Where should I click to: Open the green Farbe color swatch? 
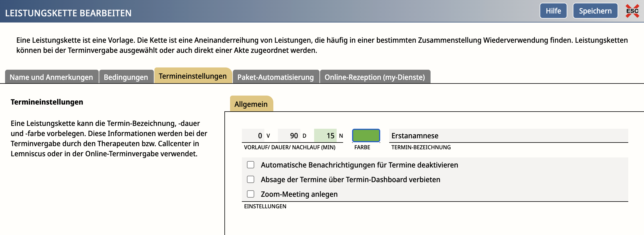click(366, 135)
